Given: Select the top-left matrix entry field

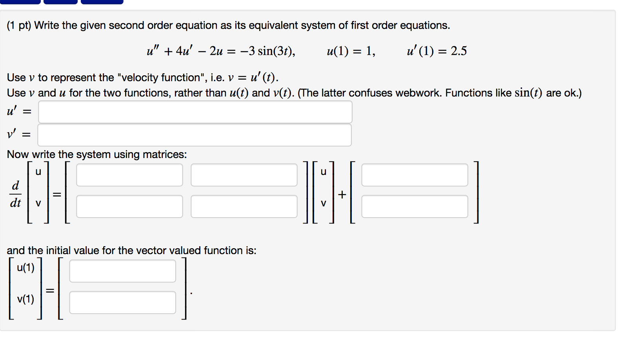Looking at the screenshot, I should tap(129, 175).
